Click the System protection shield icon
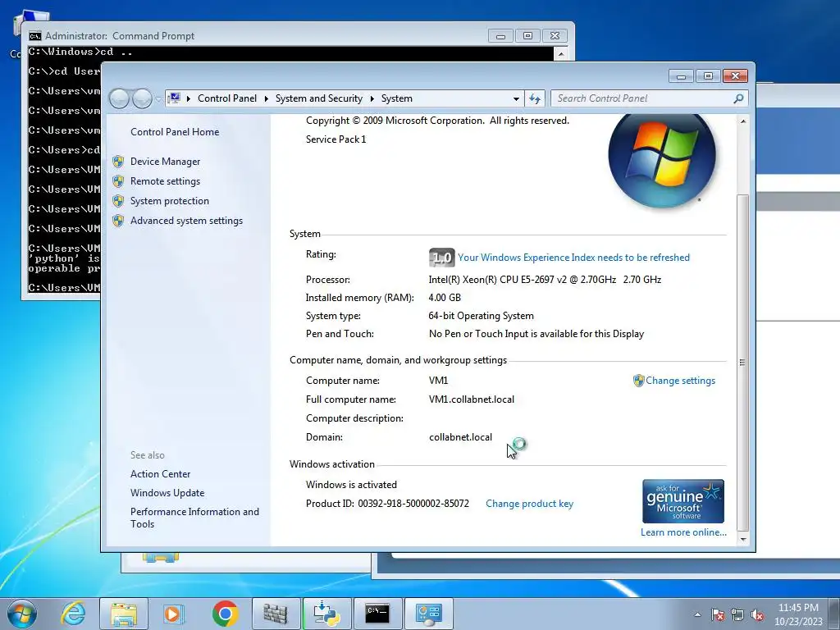The image size is (840, 630). pyautogui.click(x=118, y=201)
